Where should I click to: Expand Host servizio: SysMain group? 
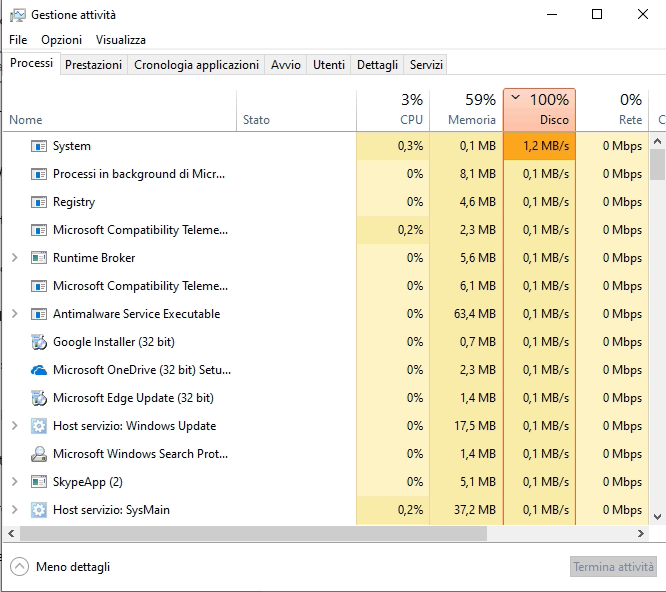tap(14, 510)
